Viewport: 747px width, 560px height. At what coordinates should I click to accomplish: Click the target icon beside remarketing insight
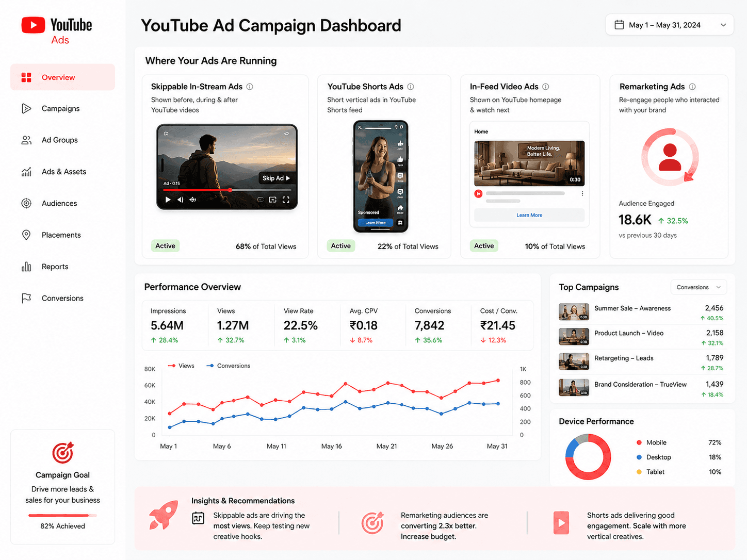372,523
